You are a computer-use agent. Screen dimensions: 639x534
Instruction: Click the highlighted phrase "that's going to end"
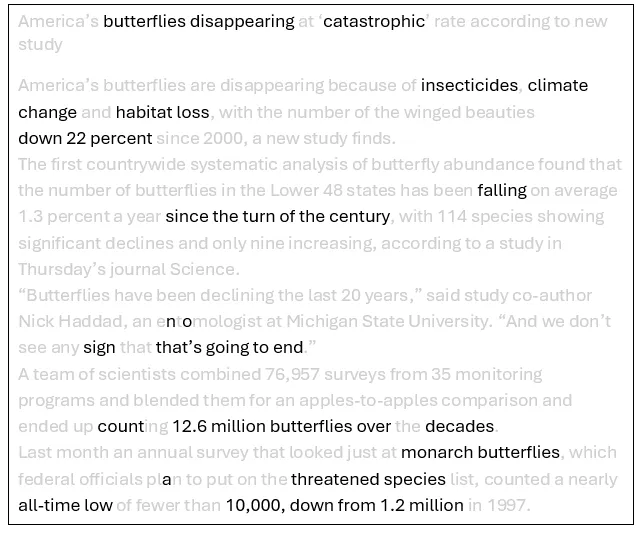pyautogui.click(x=229, y=347)
